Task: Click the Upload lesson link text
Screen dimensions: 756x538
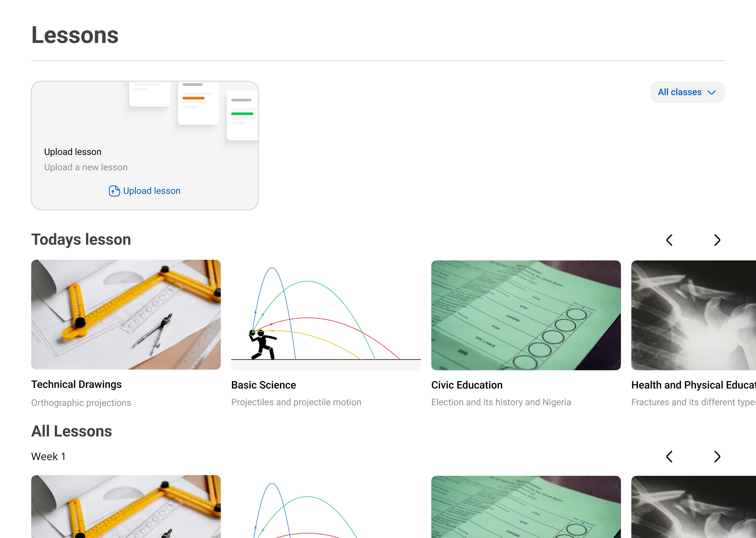Action: coord(151,191)
